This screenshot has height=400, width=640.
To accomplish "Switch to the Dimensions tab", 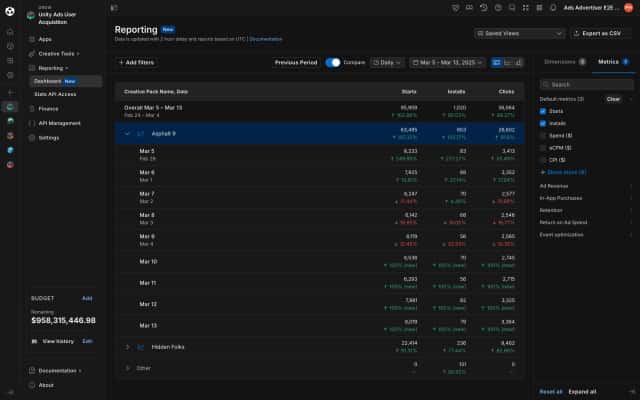I will [x=565, y=62].
